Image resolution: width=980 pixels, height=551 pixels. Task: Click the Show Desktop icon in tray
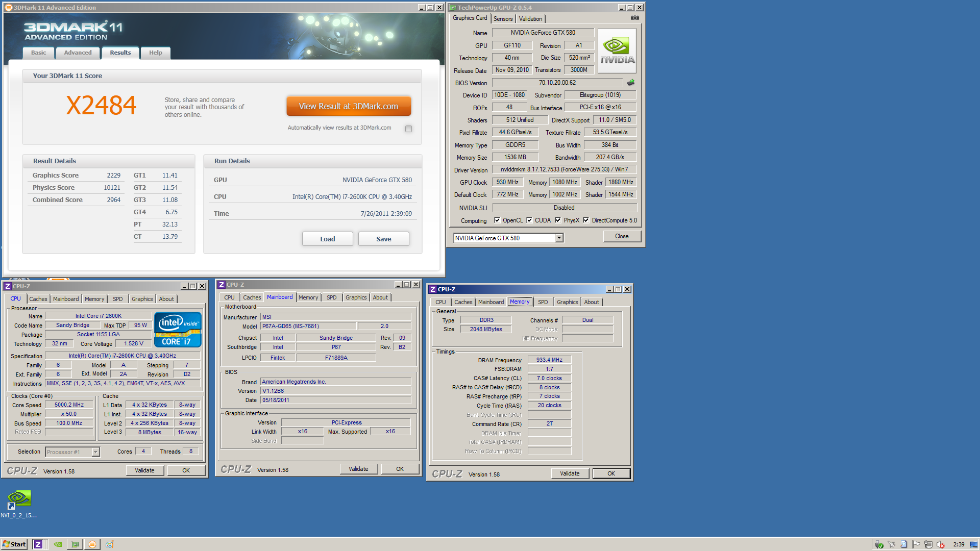coord(974,544)
